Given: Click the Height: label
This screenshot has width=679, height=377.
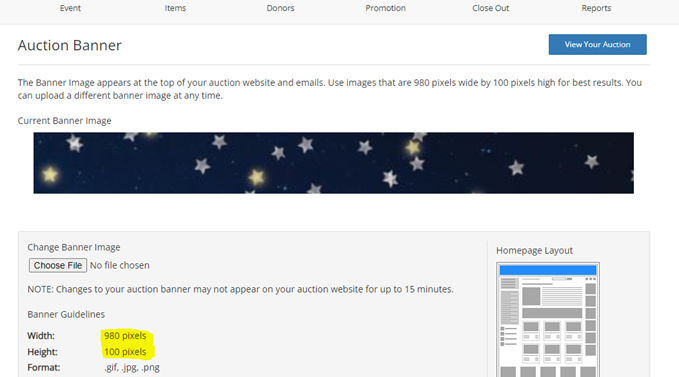Looking at the screenshot, I should pos(42,352).
